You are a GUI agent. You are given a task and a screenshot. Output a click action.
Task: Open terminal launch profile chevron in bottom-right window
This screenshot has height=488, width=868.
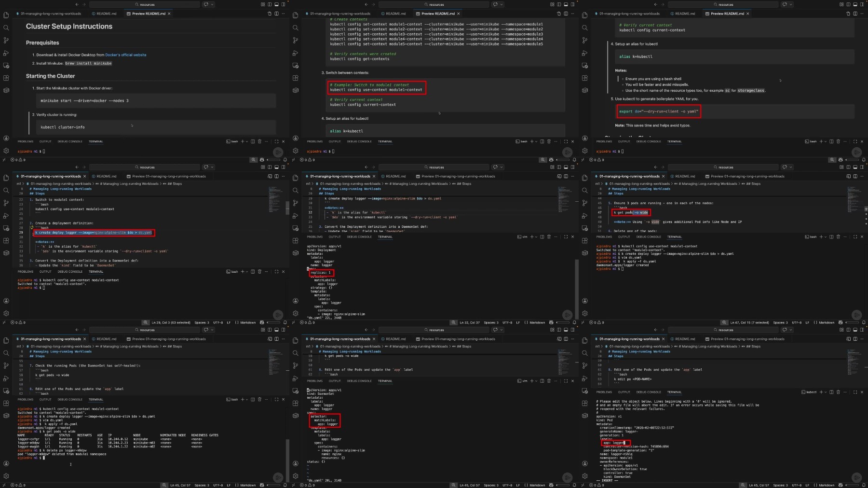[825, 392]
